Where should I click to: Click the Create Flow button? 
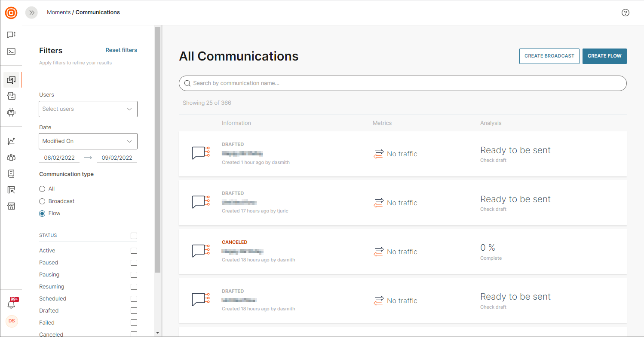(604, 56)
